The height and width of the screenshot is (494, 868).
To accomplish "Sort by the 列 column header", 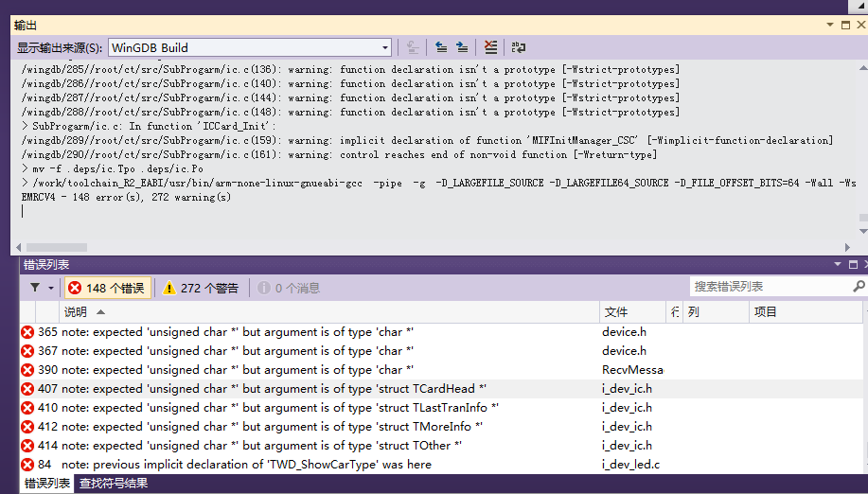I will pos(717,312).
